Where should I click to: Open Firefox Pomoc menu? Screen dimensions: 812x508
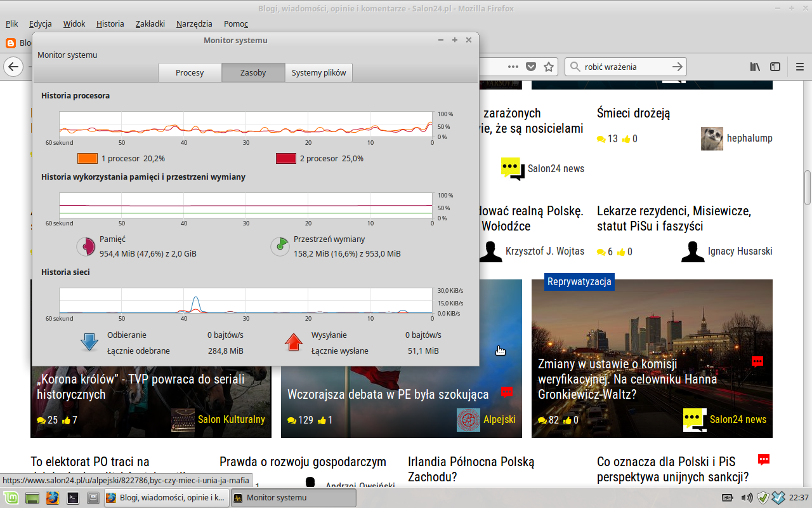click(236, 23)
